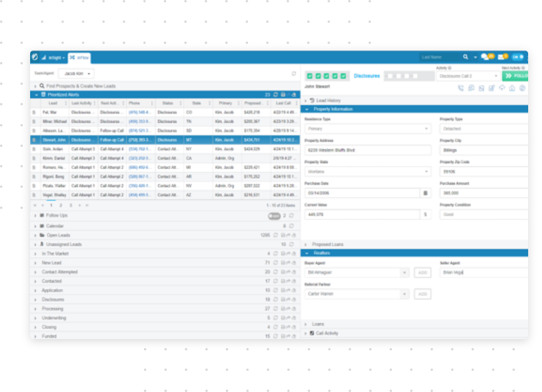This screenshot has width=542, height=392.
Task: Click the green Follow next activity button
Action: pyautogui.click(x=515, y=76)
